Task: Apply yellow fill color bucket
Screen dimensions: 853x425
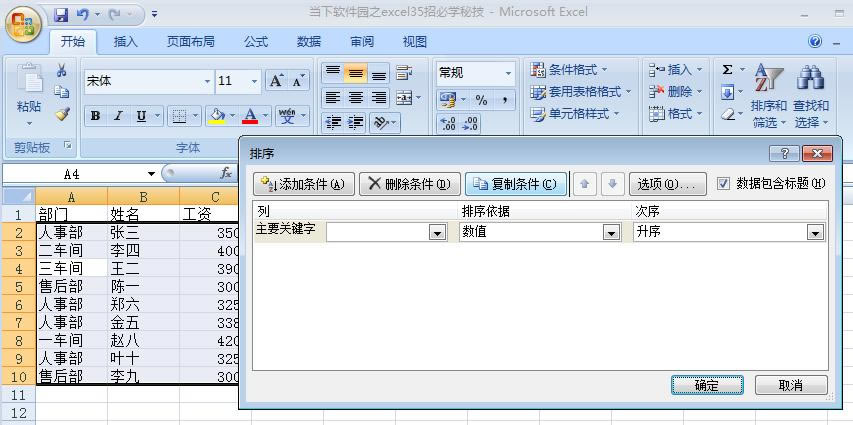Action: click(217, 116)
